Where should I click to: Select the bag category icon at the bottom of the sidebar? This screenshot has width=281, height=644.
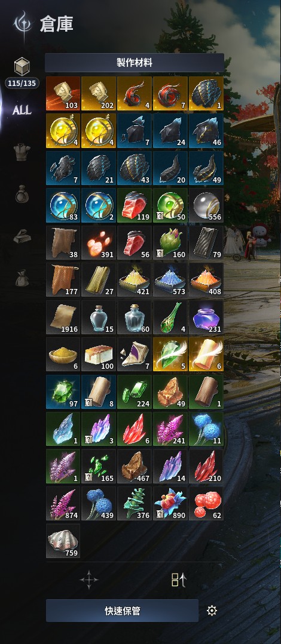(22, 278)
